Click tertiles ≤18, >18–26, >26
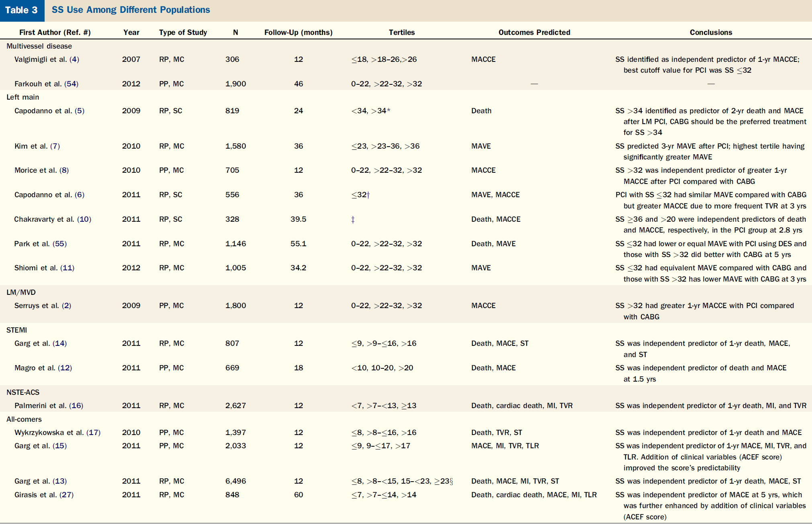Screen dimensions: 812x525 click(384, 59)
